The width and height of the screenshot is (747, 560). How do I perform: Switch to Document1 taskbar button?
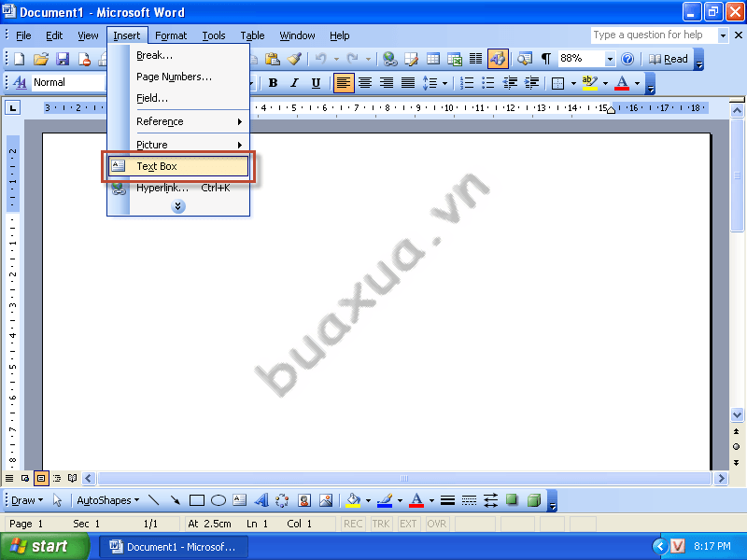[174, 547]
